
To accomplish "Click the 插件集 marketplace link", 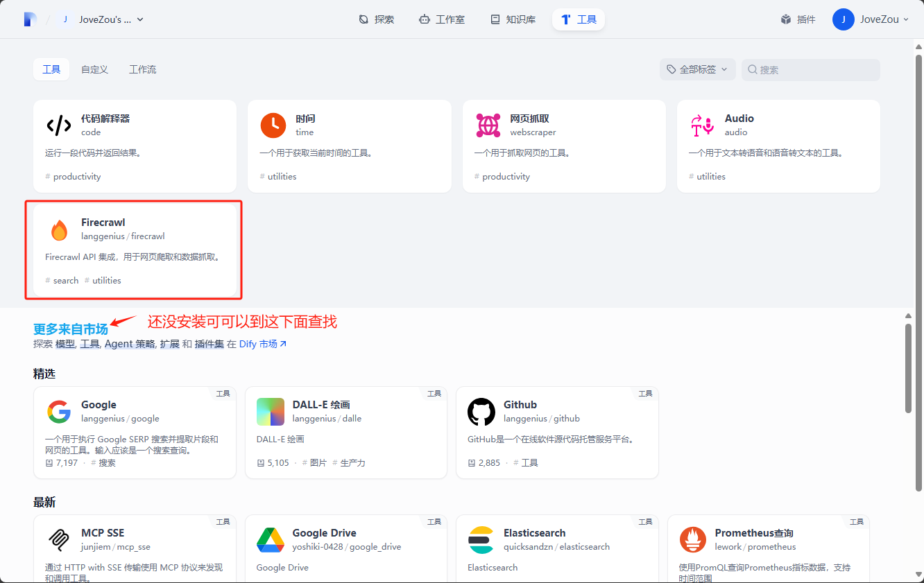I will click(x=209, y=344).
